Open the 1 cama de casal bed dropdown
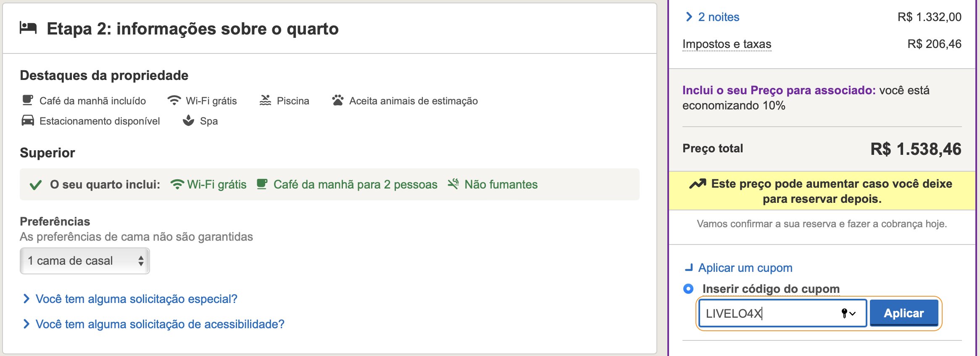The image size is (980, 356). tap(85, 261)
